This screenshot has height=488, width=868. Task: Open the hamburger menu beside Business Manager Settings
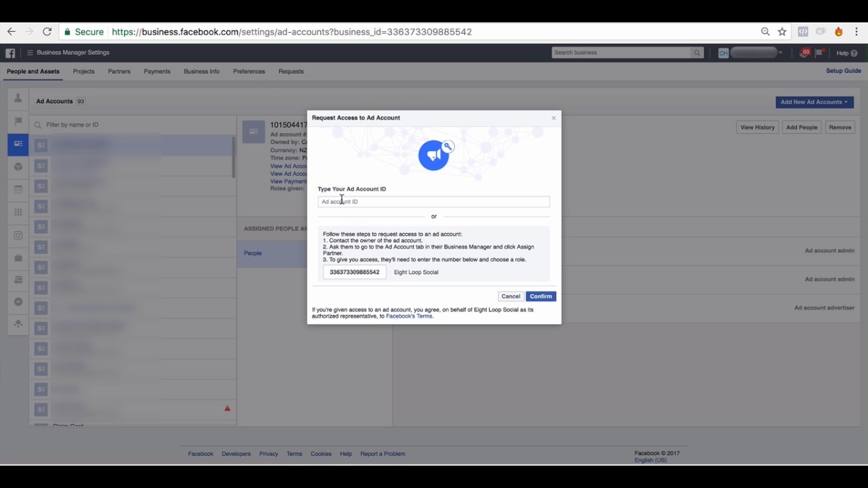(x=30, y=53)
